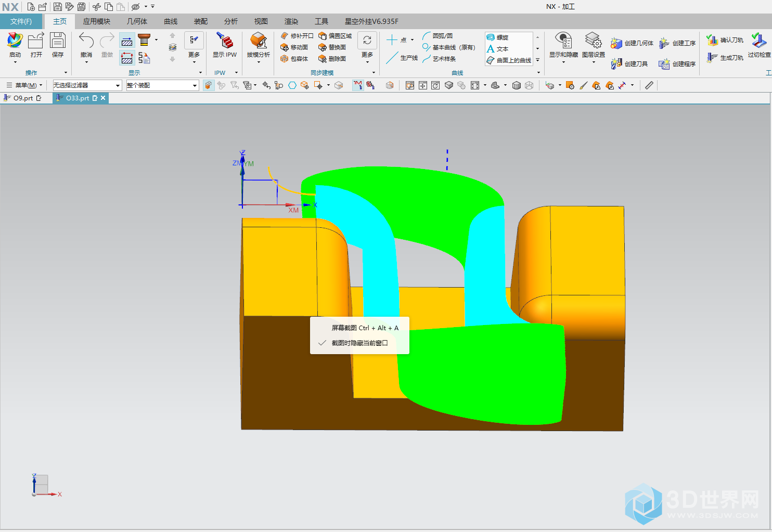Open the 点 point type dropdown arrow

(413, 40)
